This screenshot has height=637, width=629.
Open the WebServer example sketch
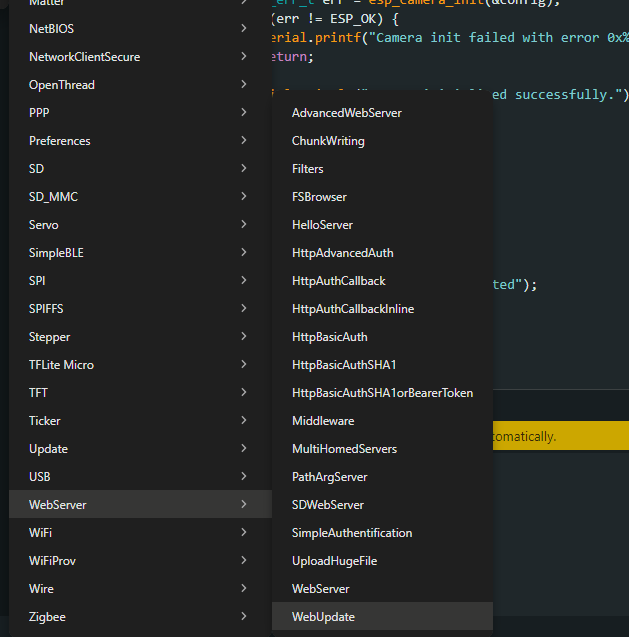382,589
